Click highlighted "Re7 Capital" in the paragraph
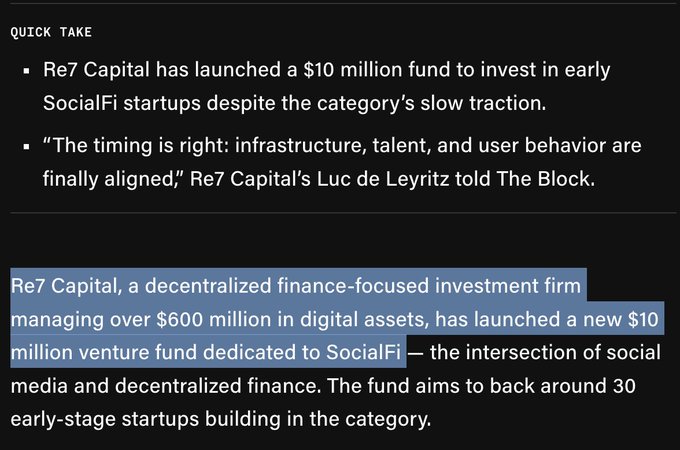 [x=62, y=287]
